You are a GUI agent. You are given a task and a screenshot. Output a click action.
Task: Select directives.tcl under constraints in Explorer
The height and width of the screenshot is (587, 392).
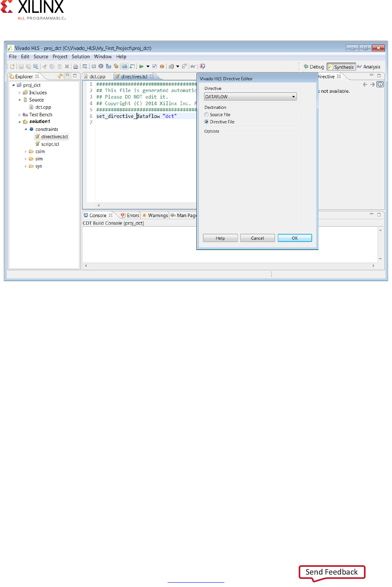[51, 136]
